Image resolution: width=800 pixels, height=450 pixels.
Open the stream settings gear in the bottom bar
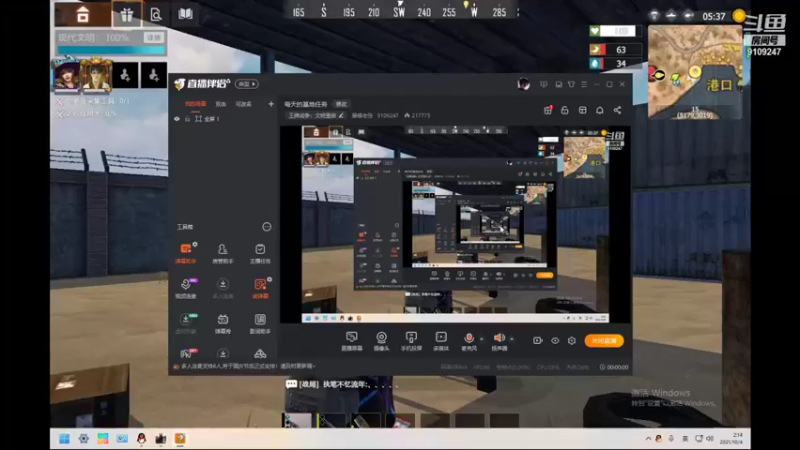point(572,340)
